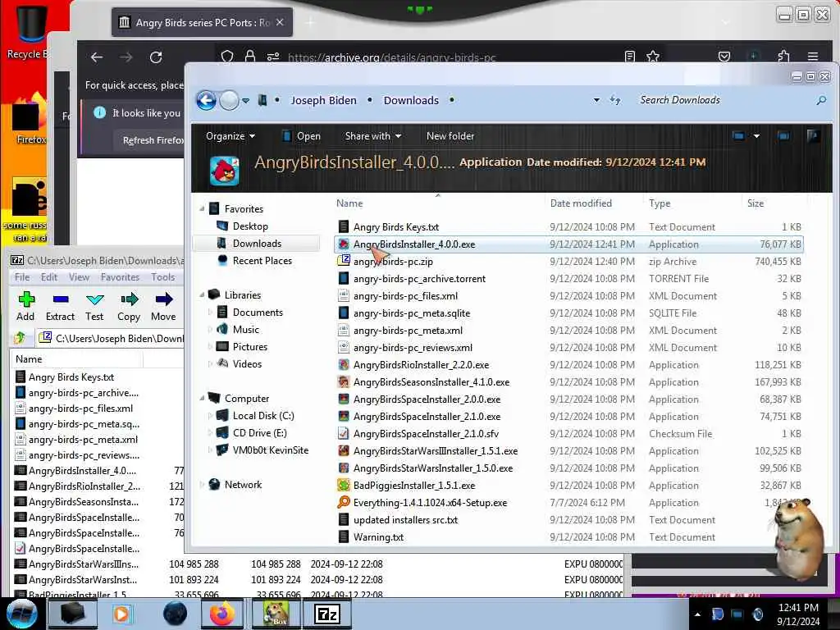
Task: Open the recent locations dropdown beside Forward
Action: coord(245,101)
